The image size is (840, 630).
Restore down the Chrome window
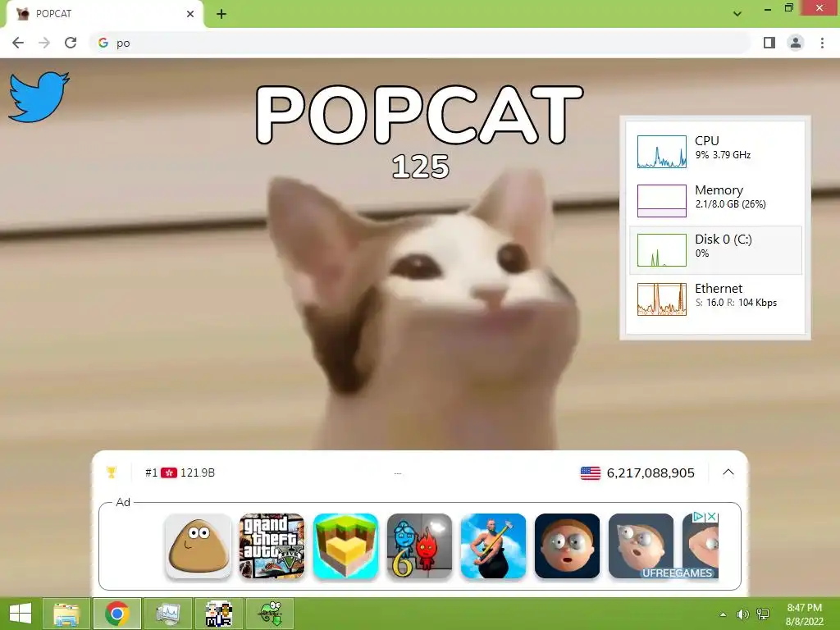(789, 8)
